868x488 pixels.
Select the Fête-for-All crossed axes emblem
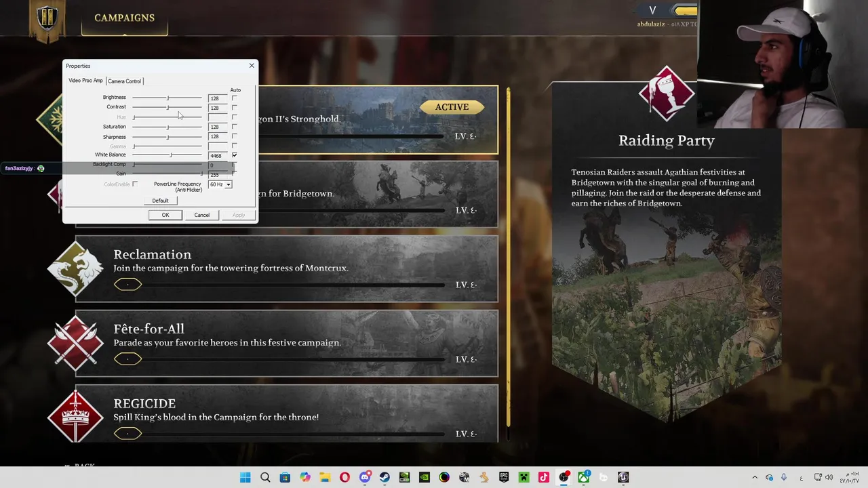tap(75, 344)
